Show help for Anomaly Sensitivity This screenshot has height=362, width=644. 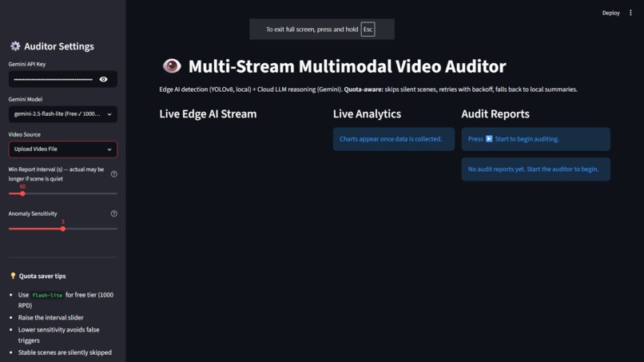pos(113,213)
